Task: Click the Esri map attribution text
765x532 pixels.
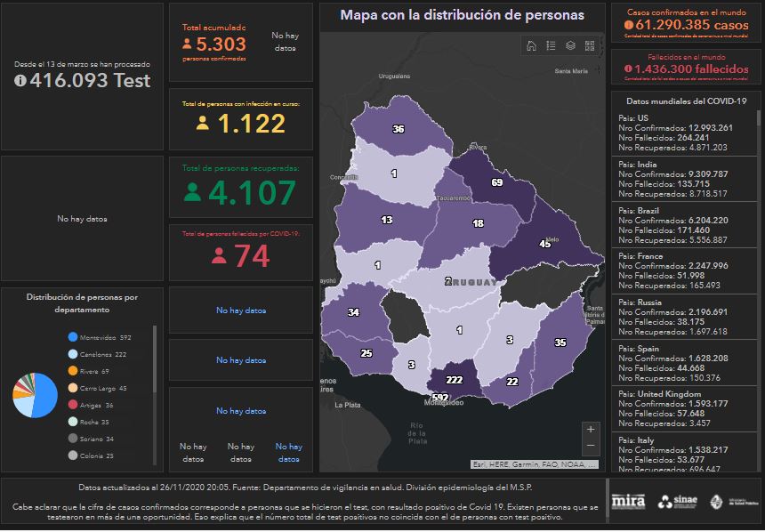Action: [534, 464]
